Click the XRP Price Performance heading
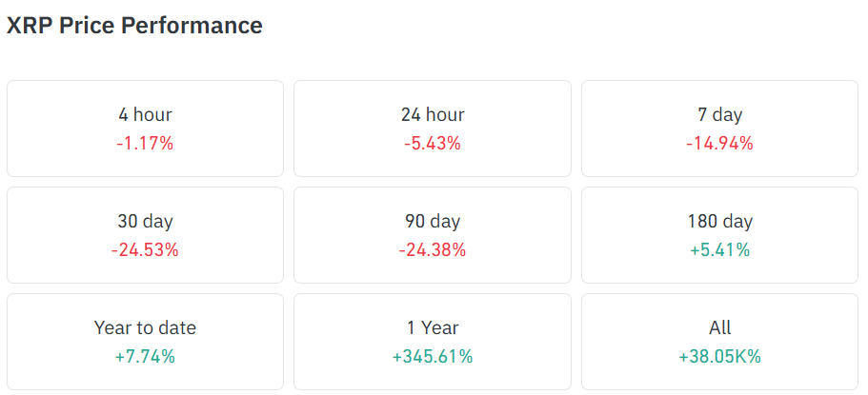 pos(134,26)
